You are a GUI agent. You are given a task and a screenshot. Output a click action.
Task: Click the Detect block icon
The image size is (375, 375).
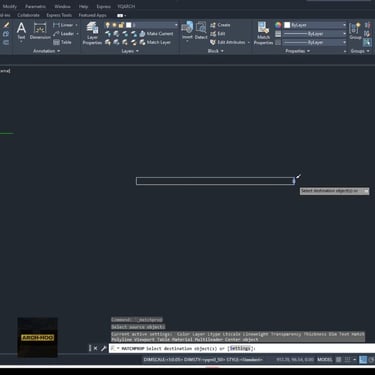pos(201,31)
